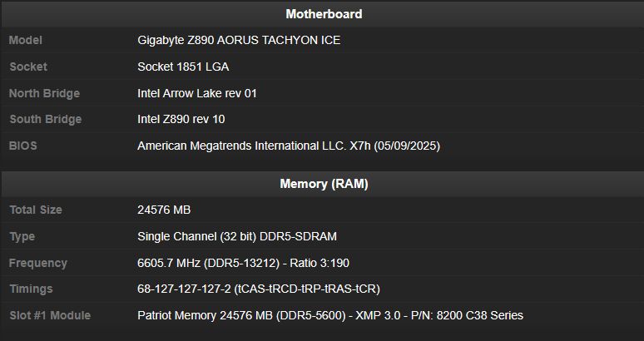Click the 24576 MB total size value

(x=164, y=210)
